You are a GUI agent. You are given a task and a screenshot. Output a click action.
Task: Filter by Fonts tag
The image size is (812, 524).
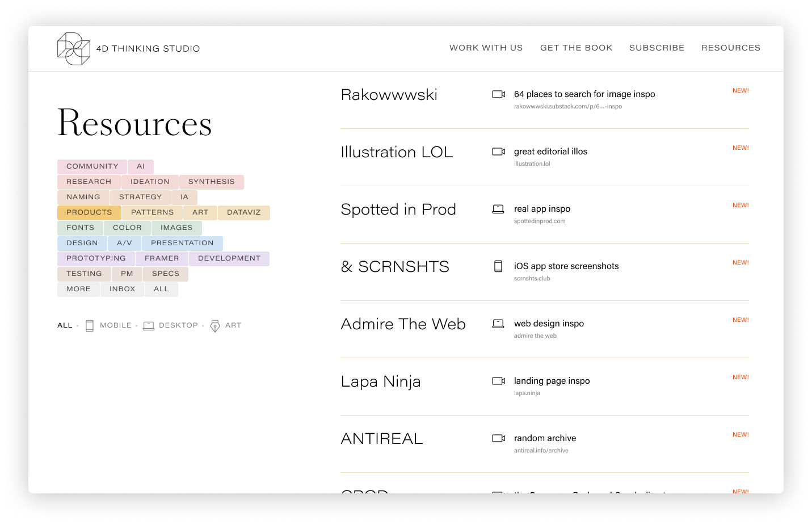click(x=81, y=228)
